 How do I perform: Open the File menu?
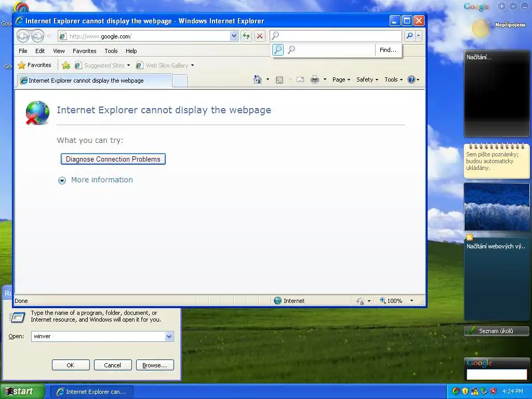click(x=23, y=51)
